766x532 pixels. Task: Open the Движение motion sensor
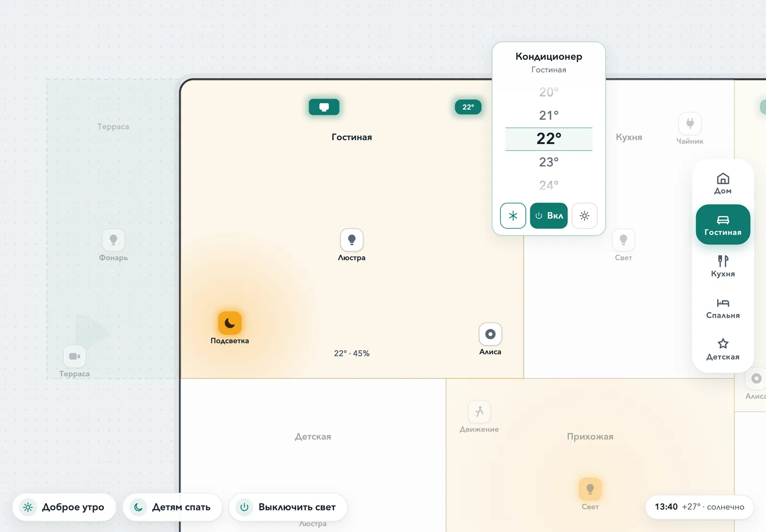coord(479,411)
